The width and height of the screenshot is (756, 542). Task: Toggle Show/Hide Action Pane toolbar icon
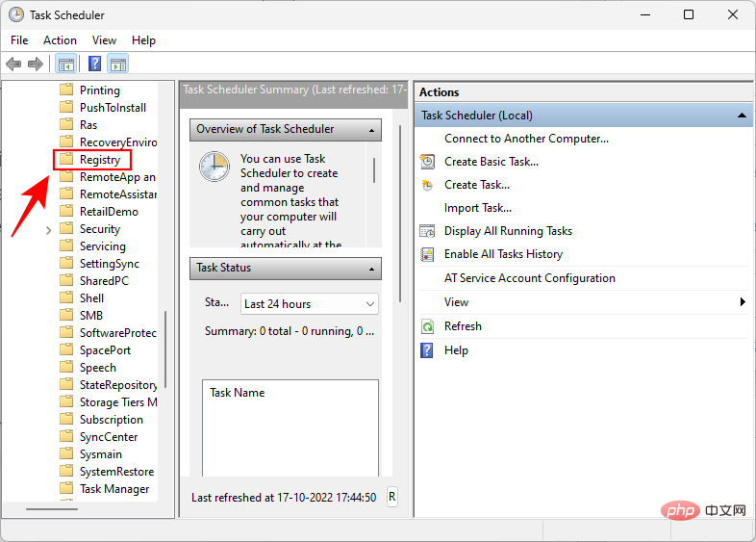click(x=118, y=64)
